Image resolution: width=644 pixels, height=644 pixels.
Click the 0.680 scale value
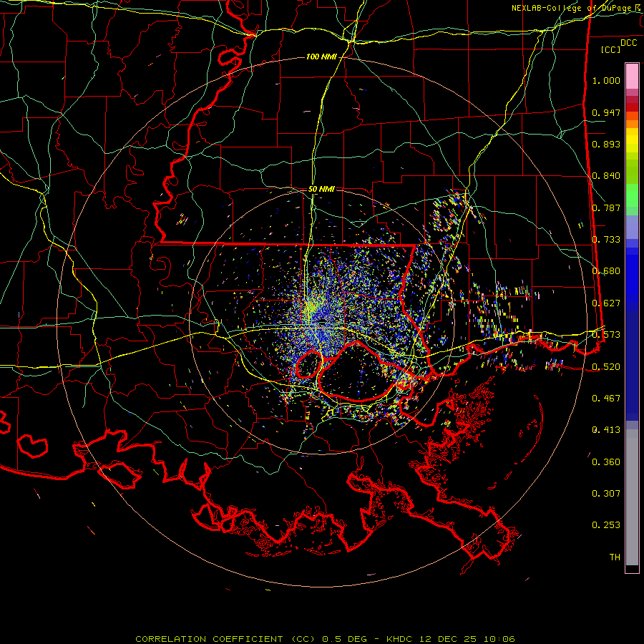(x=606, y=271)
